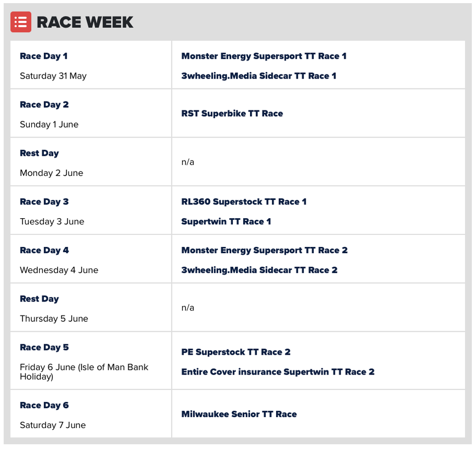Click Entire Cover insurance Supertwin TT Race 2
Screen dimensions: 476x450
pos(278,372)
